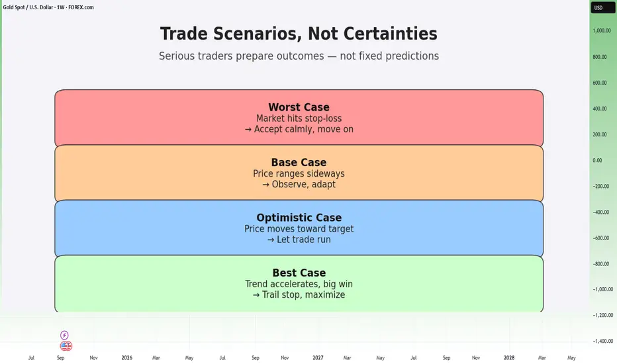Image resolution: width=617 pixels, height=364 pixels.
Task: Select the Base Case orange box
Action: (299, 173)
